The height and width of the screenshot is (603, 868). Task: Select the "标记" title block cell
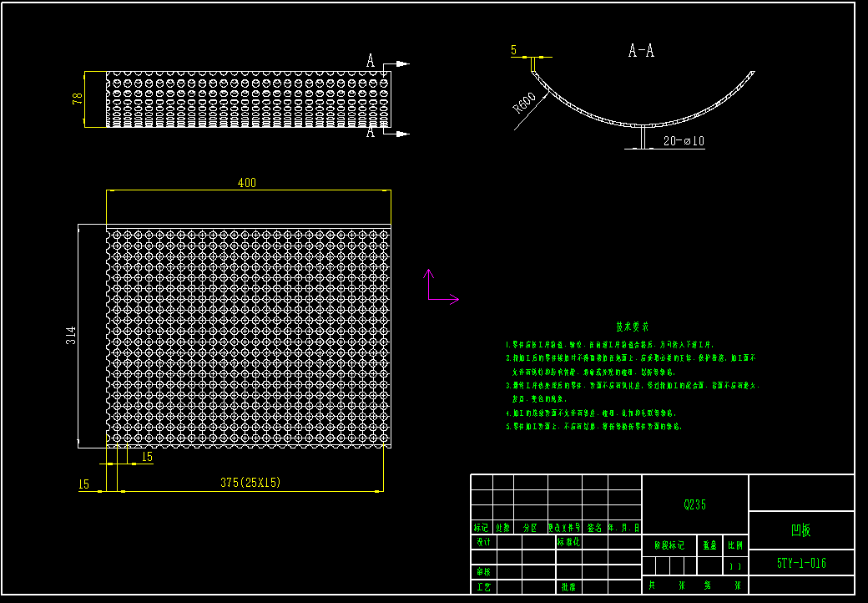click(x=481, y=528)
